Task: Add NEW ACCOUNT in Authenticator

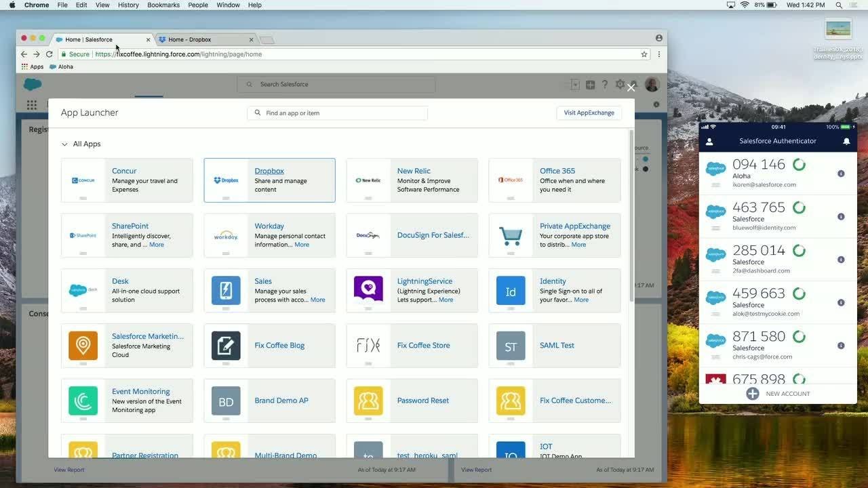Action: [778, 394]
